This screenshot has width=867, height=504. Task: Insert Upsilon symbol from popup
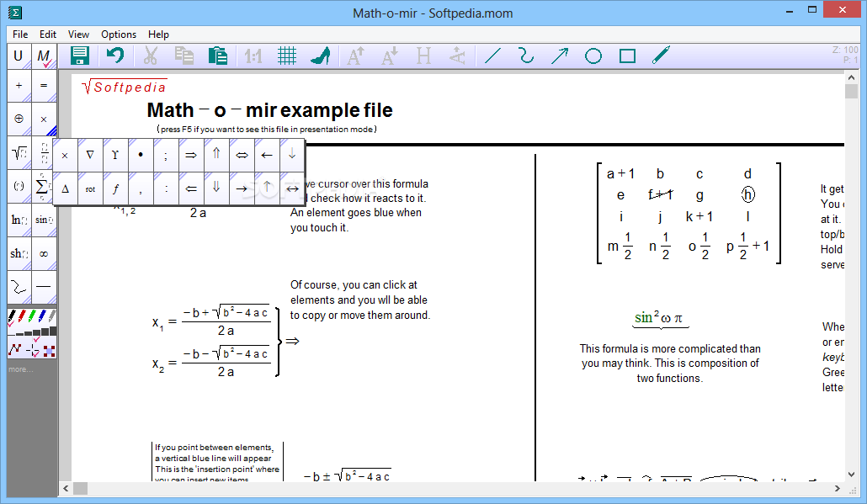115,156
